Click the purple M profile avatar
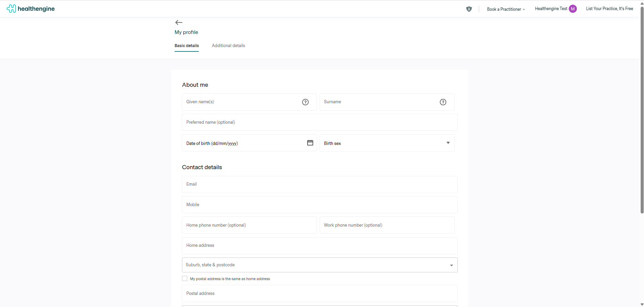Screen dimensions: 644x307 pos(572,9)
